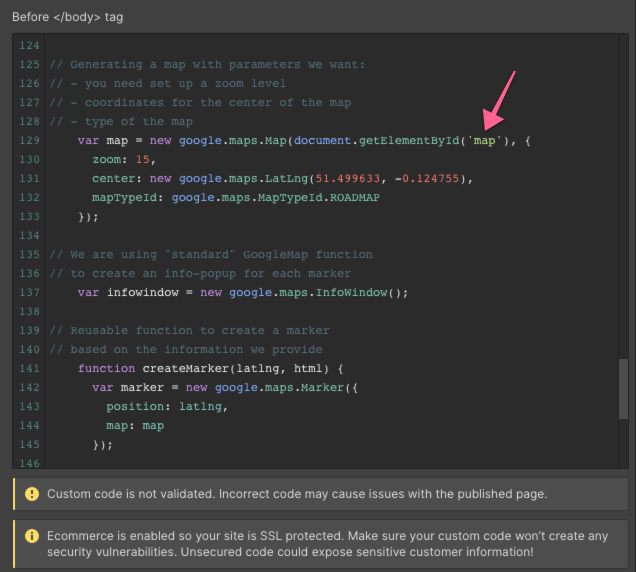This screenshot has width=636, height=572.
Task: Click 'google.maps.Marker' on line 142
Action: (x=279, y=387)
